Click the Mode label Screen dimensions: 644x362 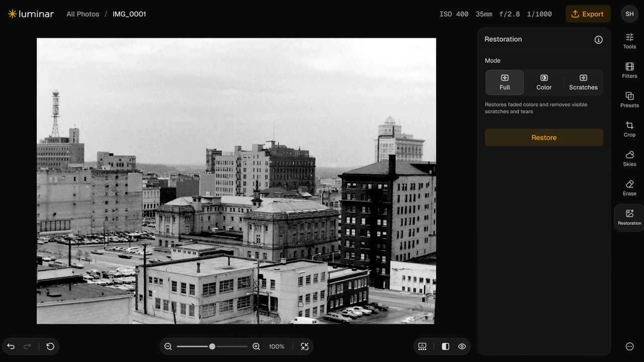tap(493, 60)
